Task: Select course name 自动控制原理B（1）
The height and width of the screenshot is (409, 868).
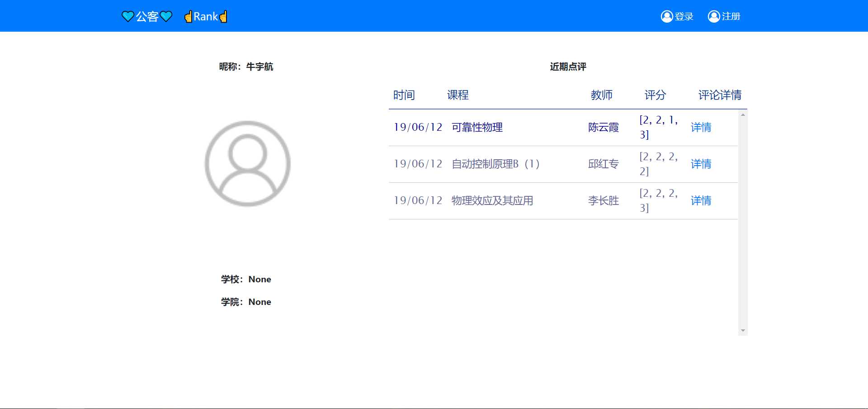Action: 496,164
